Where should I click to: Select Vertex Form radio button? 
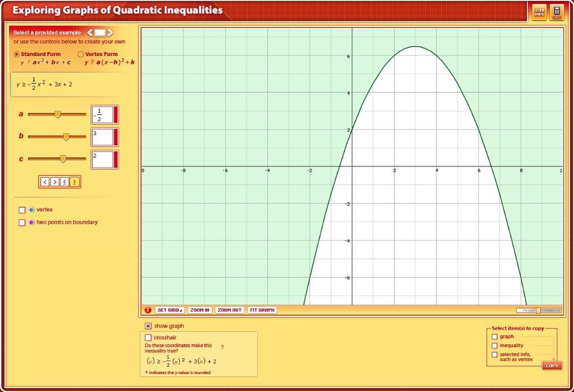[81, 54]
